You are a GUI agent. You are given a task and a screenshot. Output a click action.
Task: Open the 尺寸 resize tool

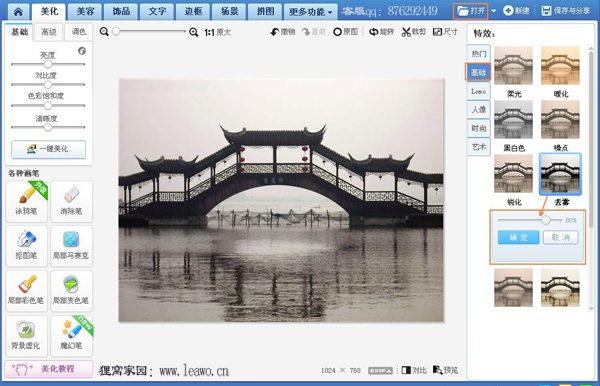(445, 32)
